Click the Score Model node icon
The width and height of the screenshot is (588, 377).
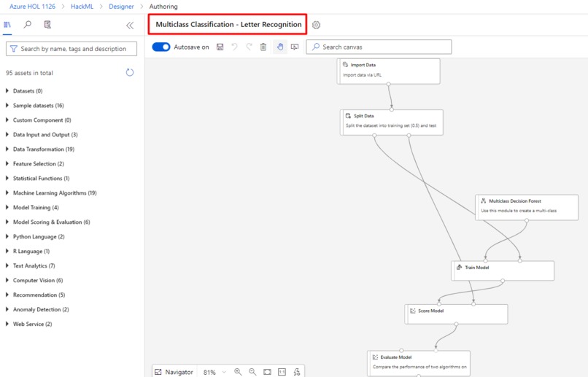(x=413, y=311)
